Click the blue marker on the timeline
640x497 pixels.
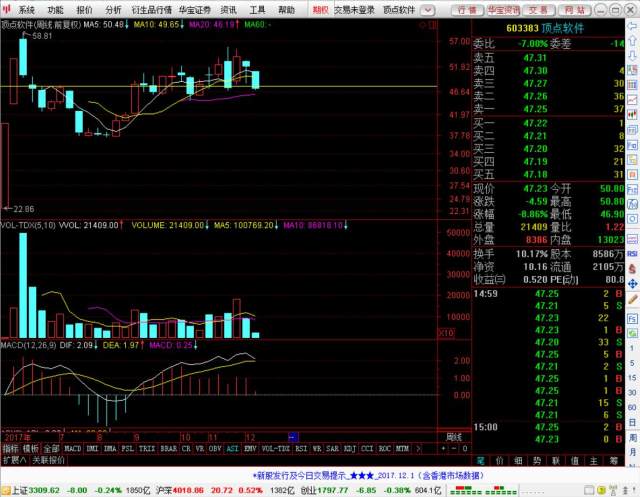click(292, 438)
